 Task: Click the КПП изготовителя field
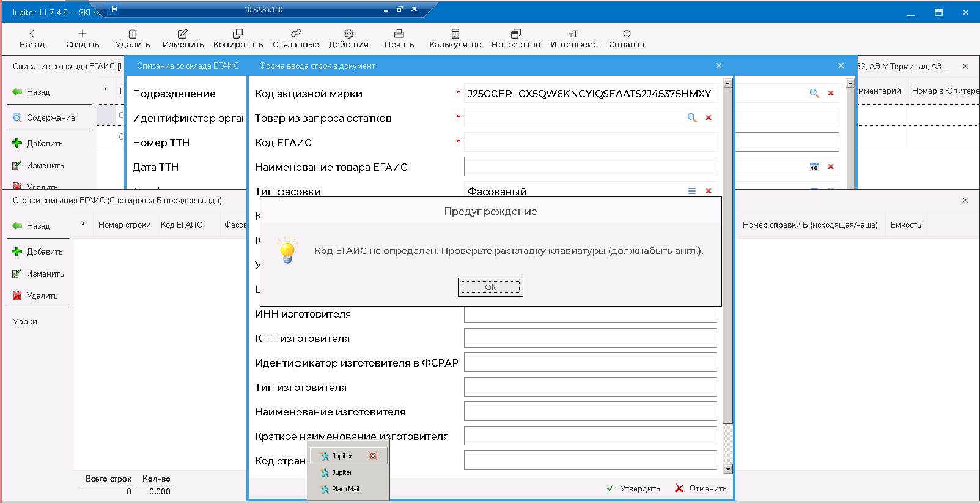[x=590, y=338]
